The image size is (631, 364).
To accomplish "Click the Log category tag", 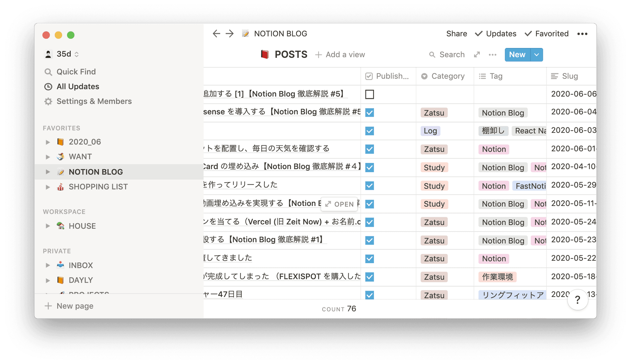I will click(430, 131).
